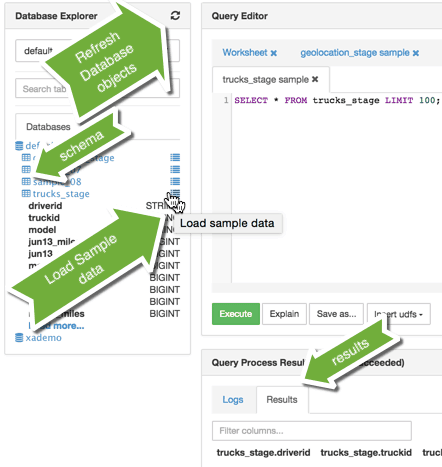Focus the Filter columns input field
The height and width of the screenshot is (467, 442).
pyautogui.click(x=312, y=431)
